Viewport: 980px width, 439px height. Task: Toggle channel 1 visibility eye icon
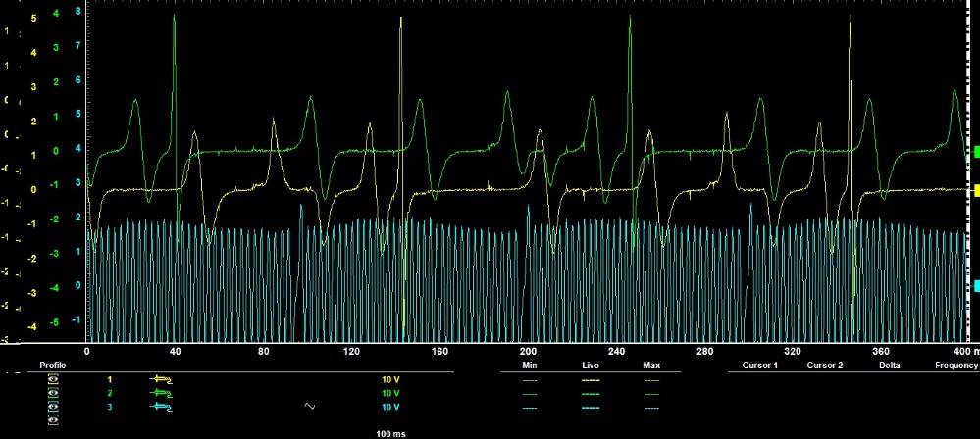(x=53, y=377)
